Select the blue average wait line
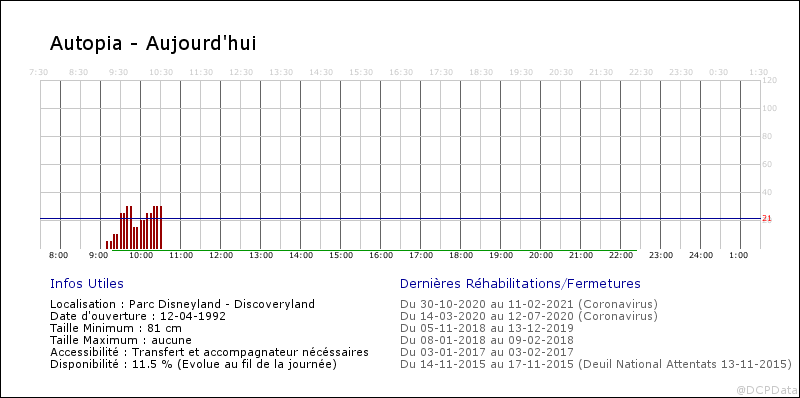This screenshot has height=398, width=800. click(x=401, y=218)
